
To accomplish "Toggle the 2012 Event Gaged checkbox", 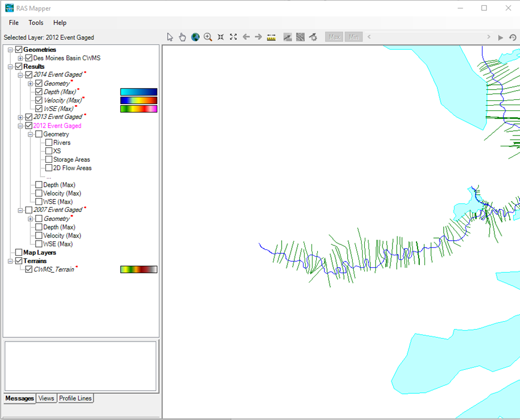I will [x=29, y=125].
